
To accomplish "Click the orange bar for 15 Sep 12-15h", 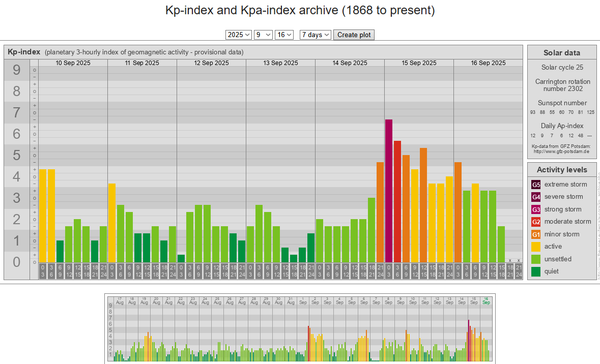I will pyautogui.click(x=423, y=205).
